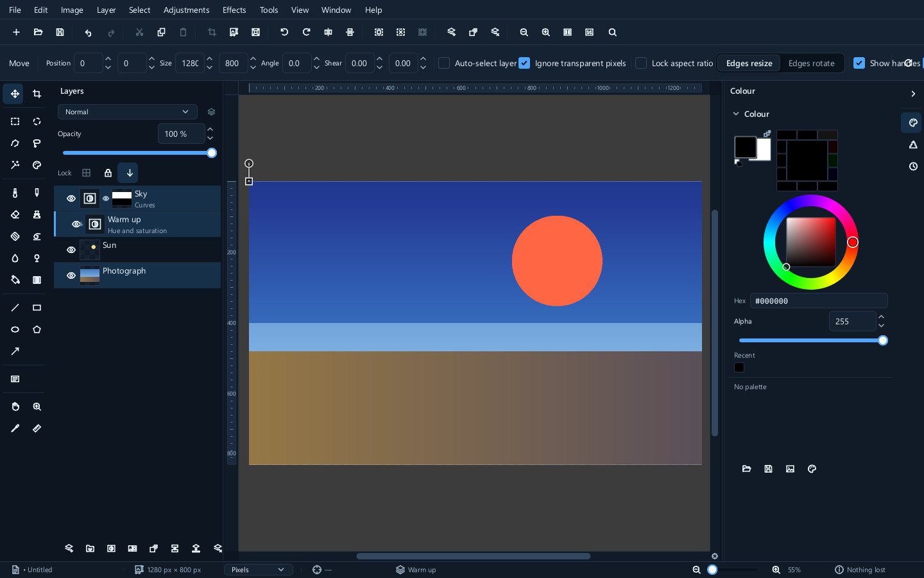Viewport: 924px width, 578px height.
Task: Uncheck Ignore transparent pixels
Action: click(x=524, y=63)
